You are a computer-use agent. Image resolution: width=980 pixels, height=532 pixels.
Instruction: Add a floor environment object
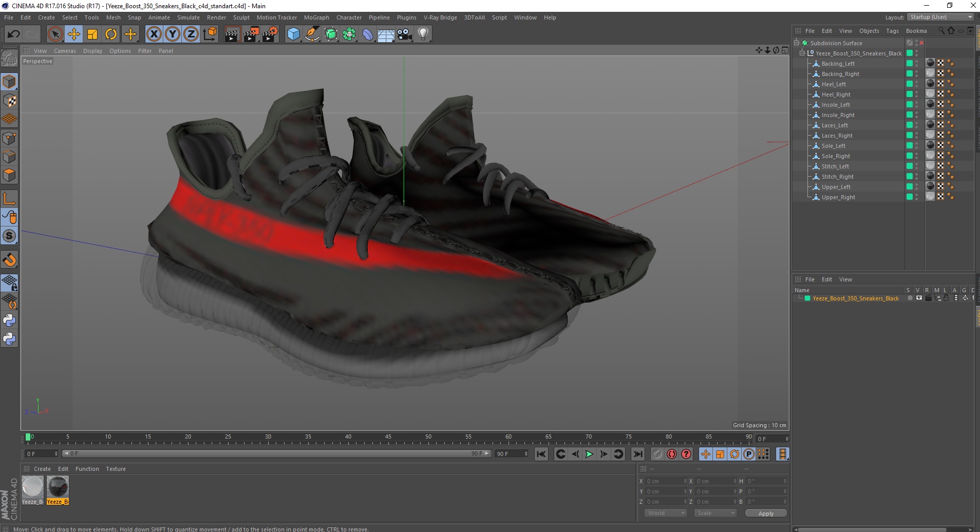point(386,34)
